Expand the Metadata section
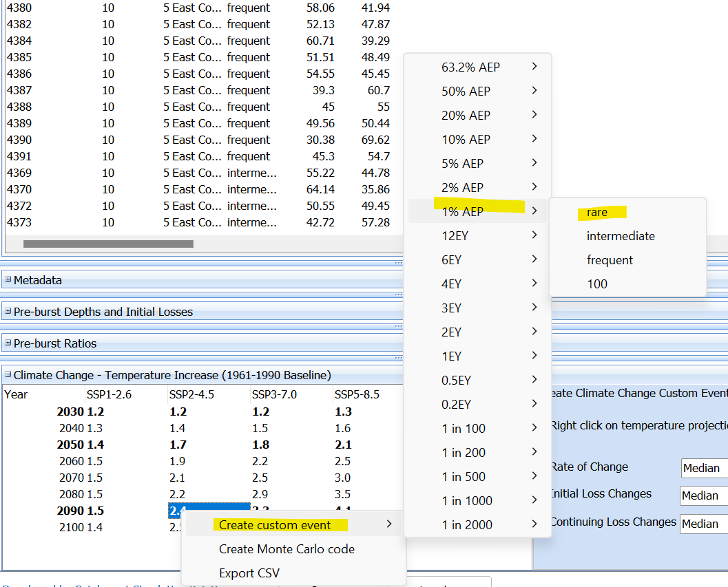The width and height of the screenshot is (728, 587). [x=8, y=280]
